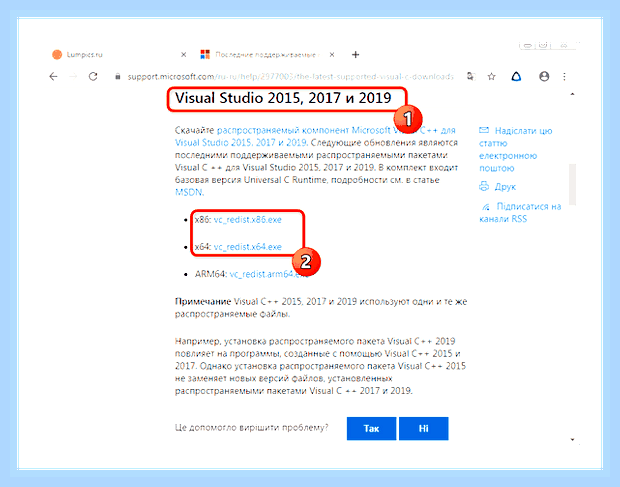Viewport: 620px width, 487px height.
Task: Click the vertical scrollbar thumb
Action: (572, 184)
